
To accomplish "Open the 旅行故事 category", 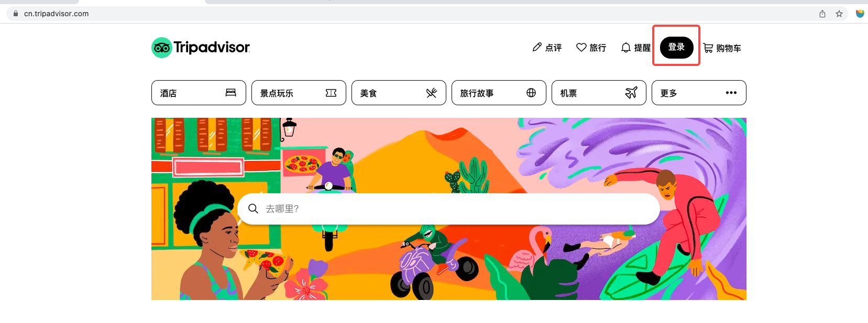I will point(499,93).
